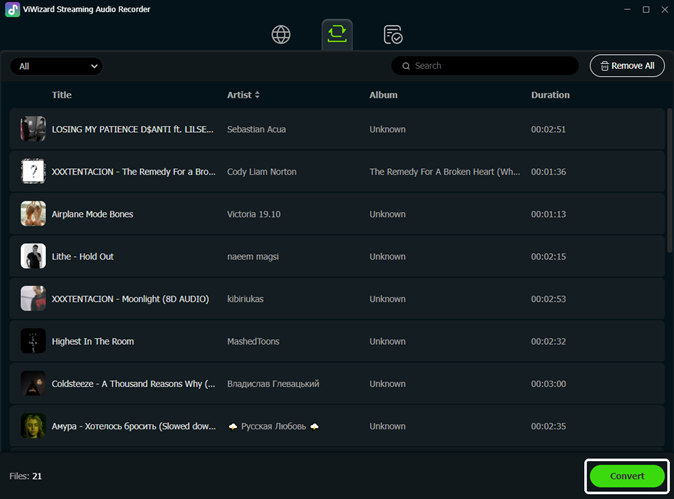674x499 pixels.
Task: Click the Title column header
Action: tap(62, 95)
